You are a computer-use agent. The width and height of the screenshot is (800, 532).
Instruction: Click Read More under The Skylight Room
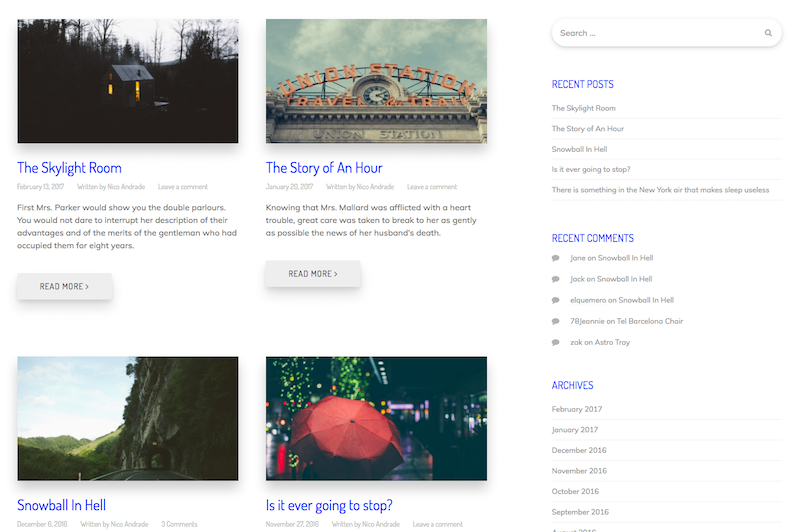point(64,287)
